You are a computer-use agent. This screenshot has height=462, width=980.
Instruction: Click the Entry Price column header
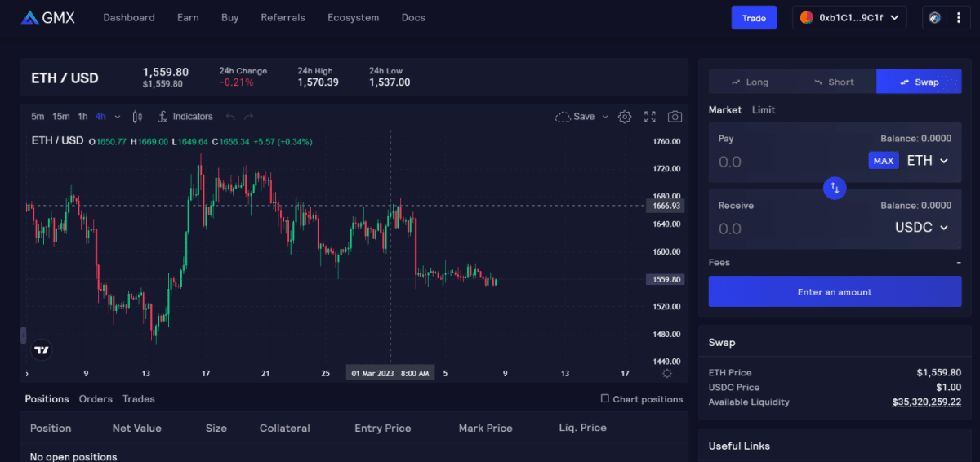coord(383,428)
